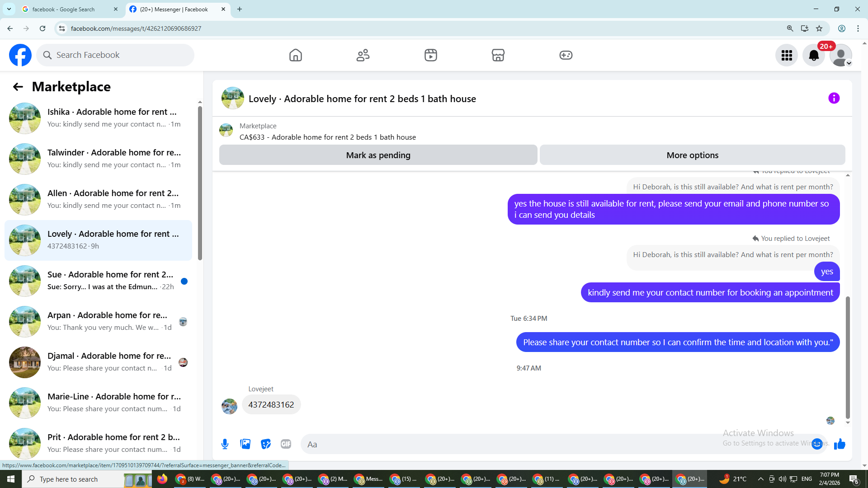
Task: Switch to facebook - Google Search tab
Action: coord(63,9)
